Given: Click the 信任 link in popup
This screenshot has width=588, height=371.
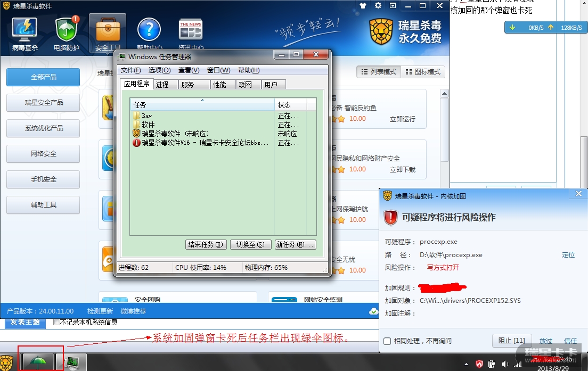Looking at the screenshot, I should (x=570, y=341).
